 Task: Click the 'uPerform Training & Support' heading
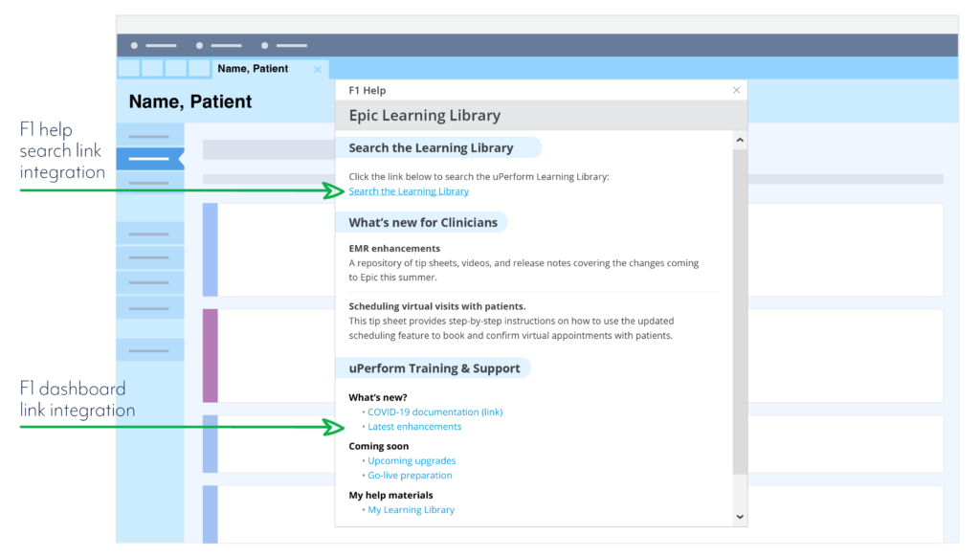434,368
